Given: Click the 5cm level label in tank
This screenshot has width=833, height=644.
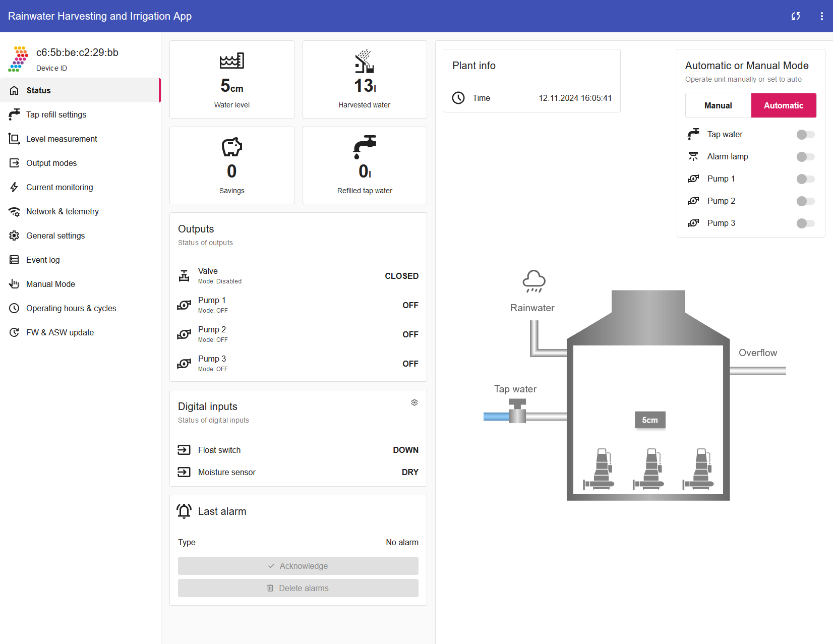Looking at the screenshot, I should coord(649,420).
